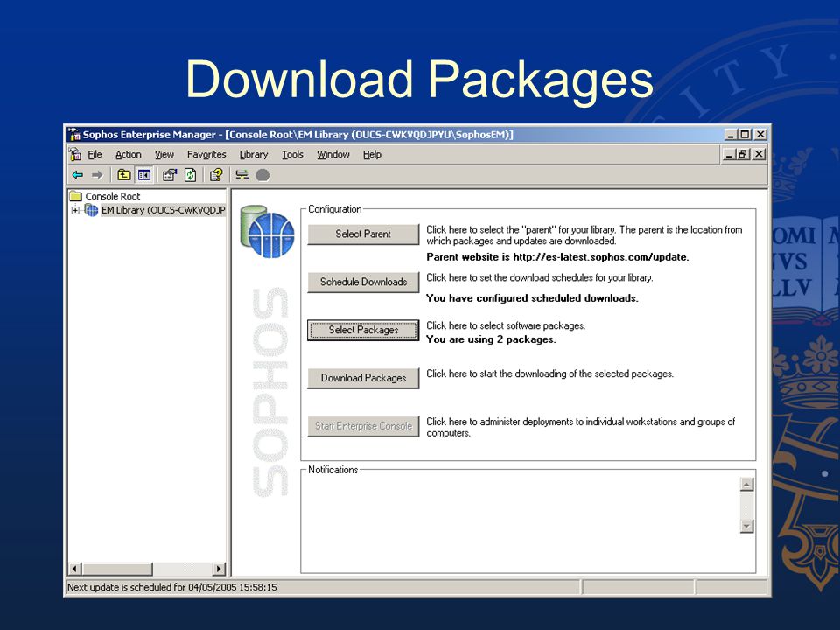Open the View menu
This screenshot has height=630, width=840.
pyautogui.click(x=164, y=154)
